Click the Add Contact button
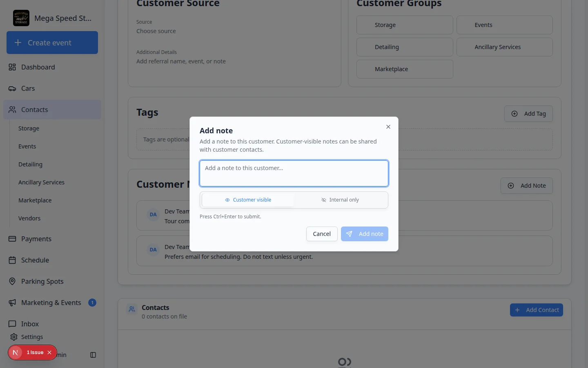This screenshot has width=588, height=368. [x=537, y=310]
